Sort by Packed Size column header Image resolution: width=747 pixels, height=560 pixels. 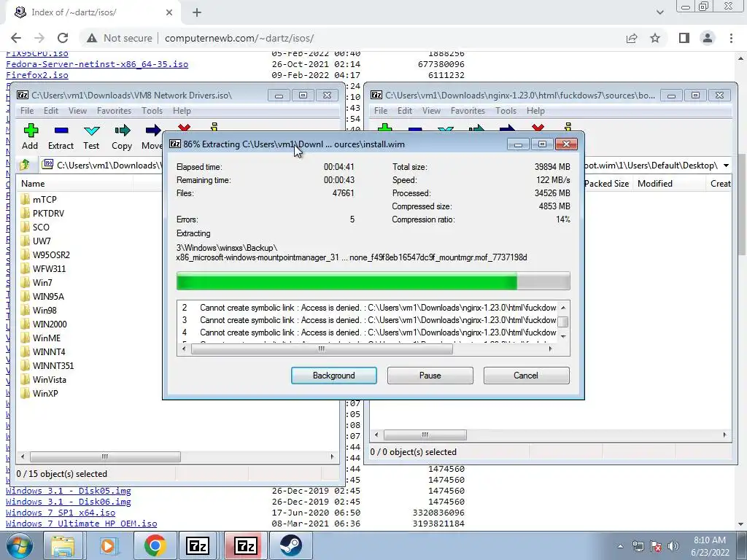tap(606, 183)
